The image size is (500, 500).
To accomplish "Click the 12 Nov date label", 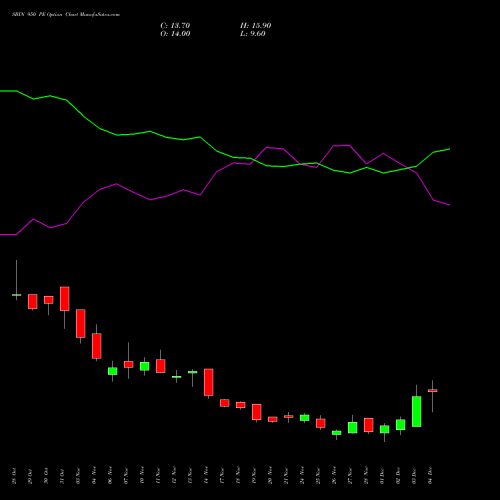I will click(174, 476).
